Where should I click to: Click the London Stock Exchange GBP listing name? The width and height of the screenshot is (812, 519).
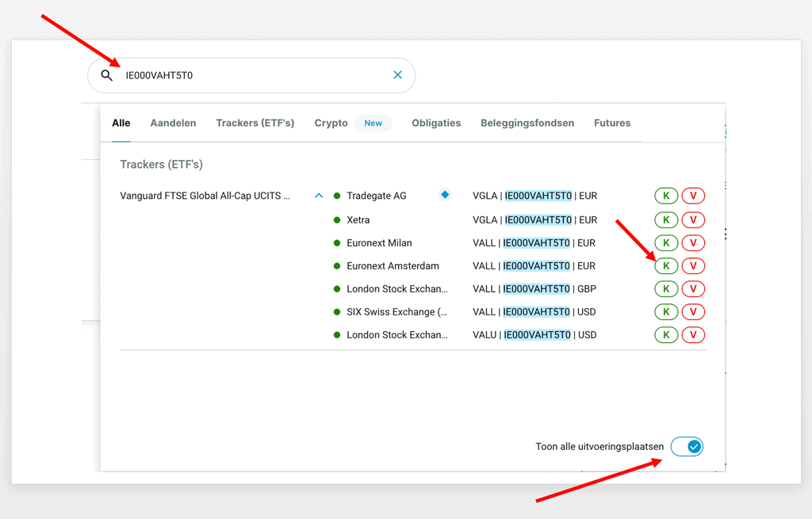[x=397, y=288]
